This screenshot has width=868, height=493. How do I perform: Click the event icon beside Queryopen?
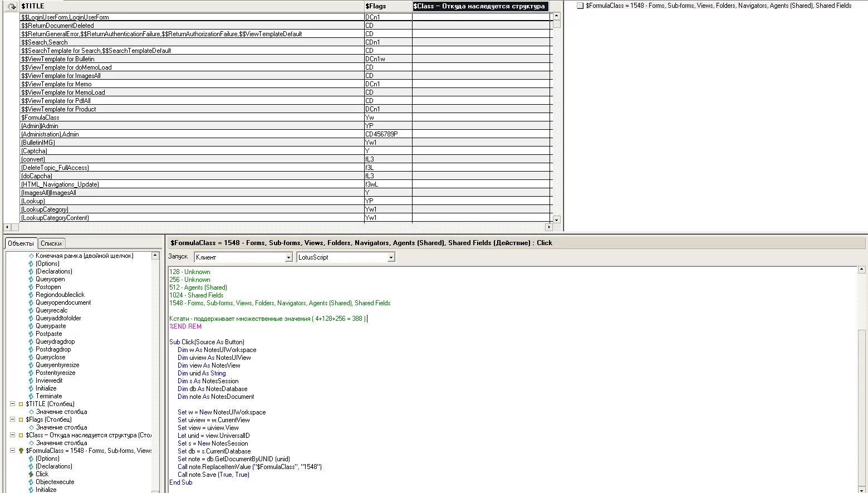point(31,280)
